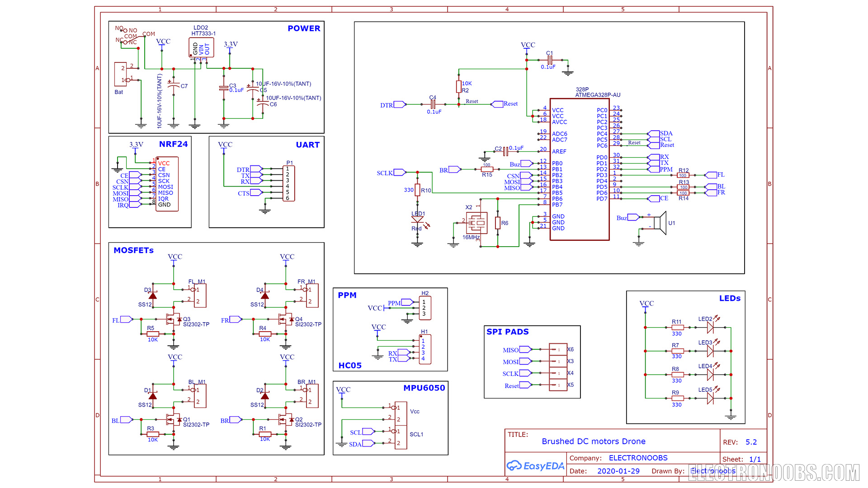The width and height of the screenshot is (868, 488).
Task: Select SPI pad X6
Action: point(558,349)
